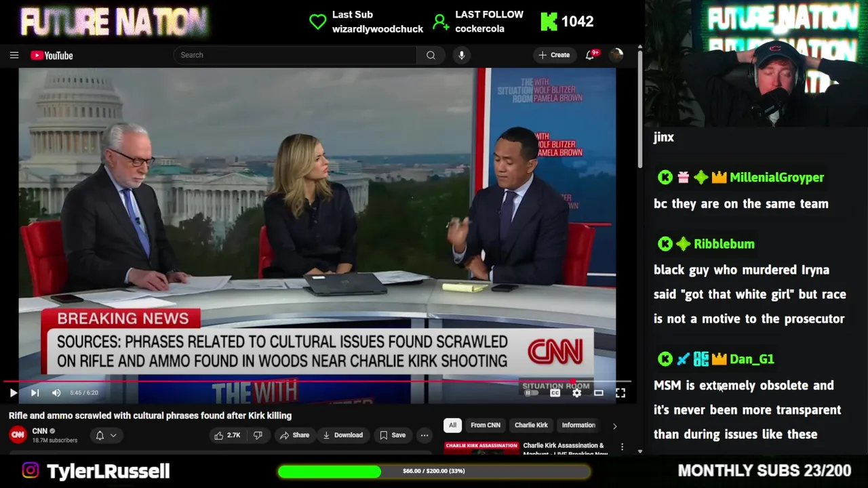Screen dimensions: 868x488
Task: Toggle the autoplay switch
Action: click(x=531, y=392)
